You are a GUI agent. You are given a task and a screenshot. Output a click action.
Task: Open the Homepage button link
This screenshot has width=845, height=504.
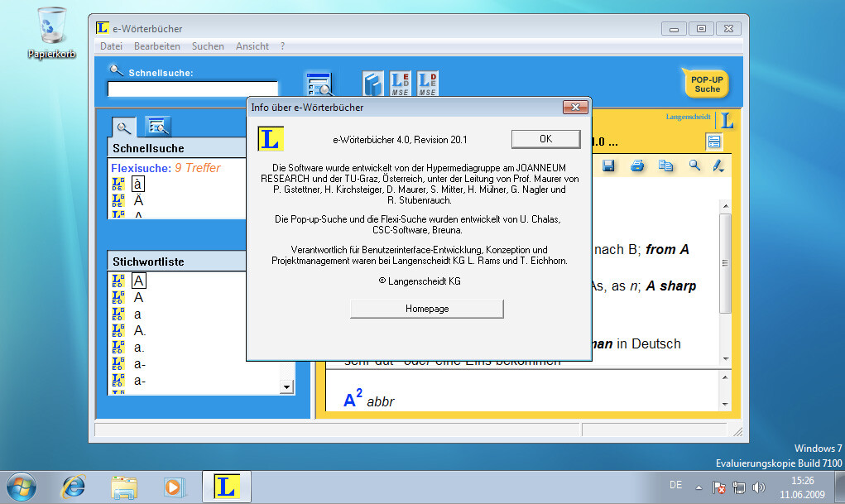pos(427,309)
